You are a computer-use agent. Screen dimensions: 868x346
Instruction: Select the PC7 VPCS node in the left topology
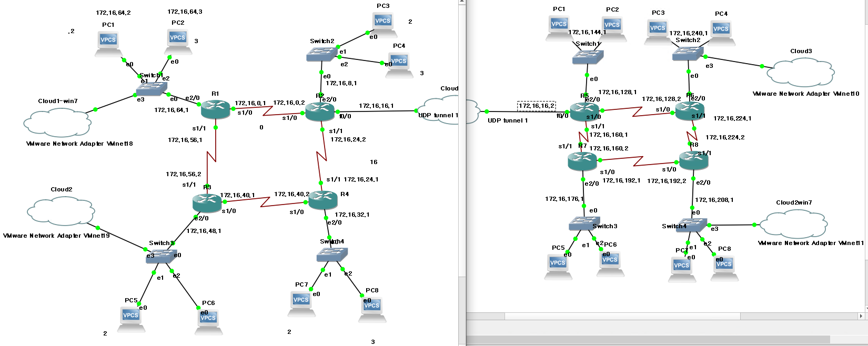click(x=301, y=304)
